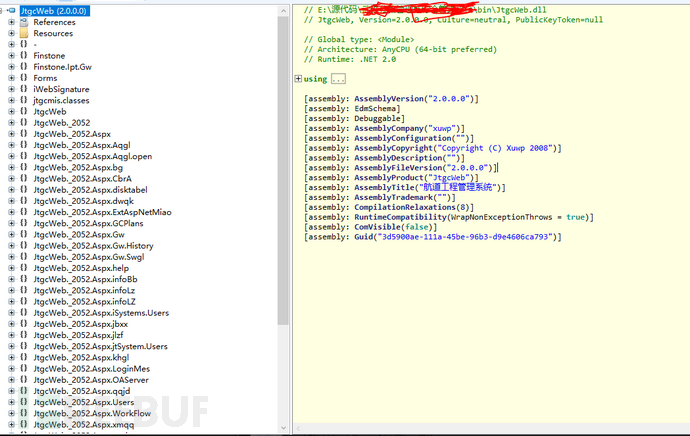The image size is (690, 436).
Task: Select the JtgcWeb._2052.Aspx.WorkFlow namespace row
Action: 92,413
